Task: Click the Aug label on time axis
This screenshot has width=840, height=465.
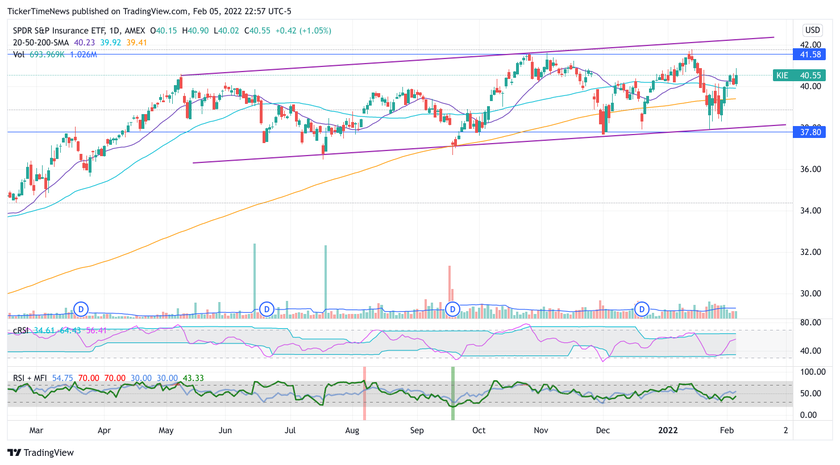Action: click(351, 430)
